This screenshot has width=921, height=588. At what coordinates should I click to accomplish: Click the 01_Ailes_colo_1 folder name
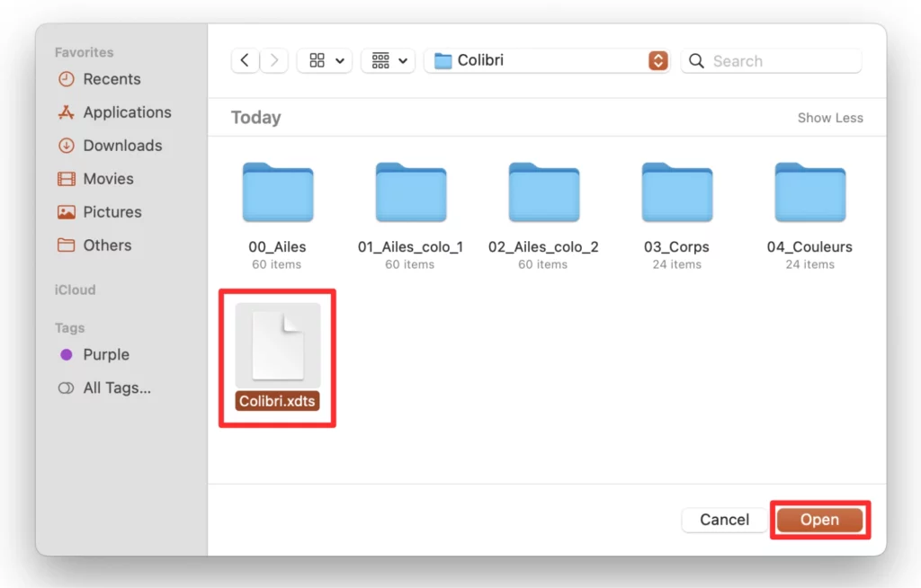tap(410, 246)
